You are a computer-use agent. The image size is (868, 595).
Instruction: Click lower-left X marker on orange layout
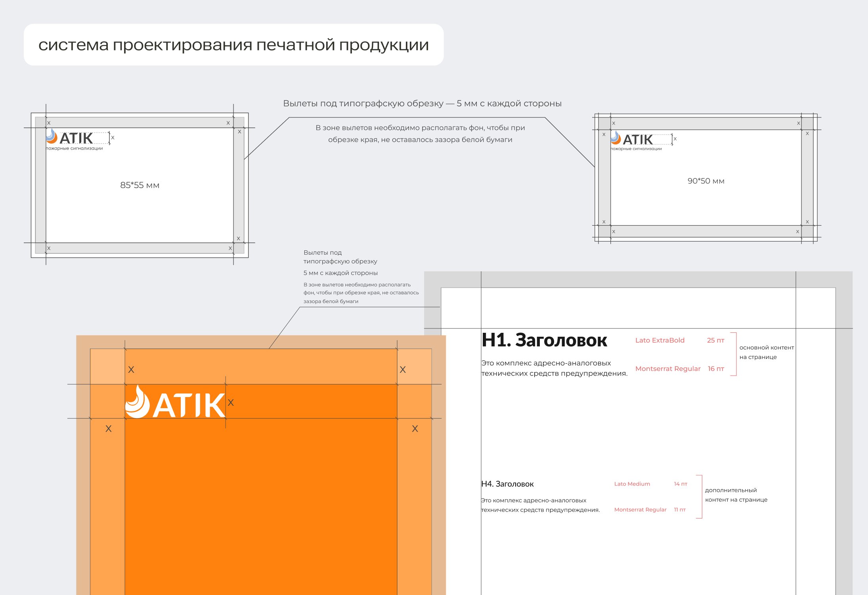click(x=109, y=429)
